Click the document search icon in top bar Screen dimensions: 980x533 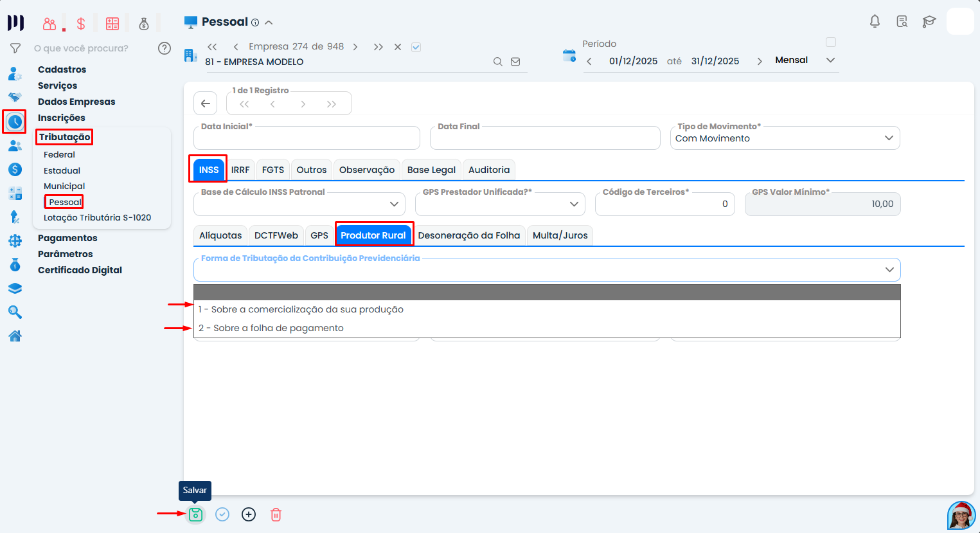[902, 21]
